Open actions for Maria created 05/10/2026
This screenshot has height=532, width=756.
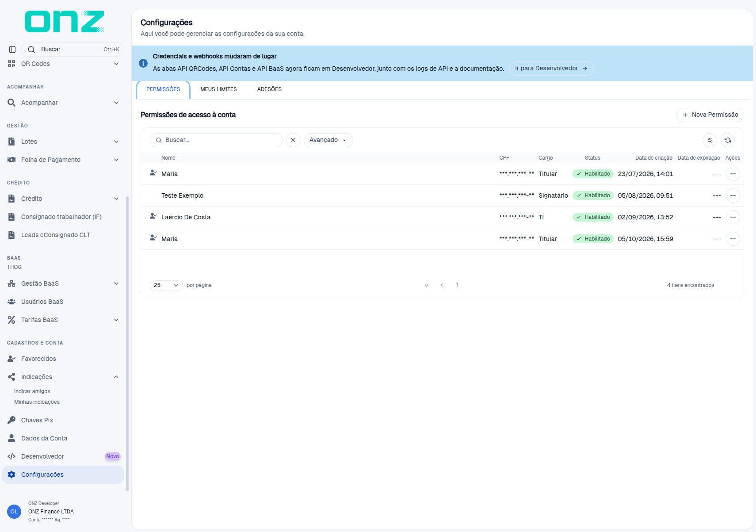733,239
